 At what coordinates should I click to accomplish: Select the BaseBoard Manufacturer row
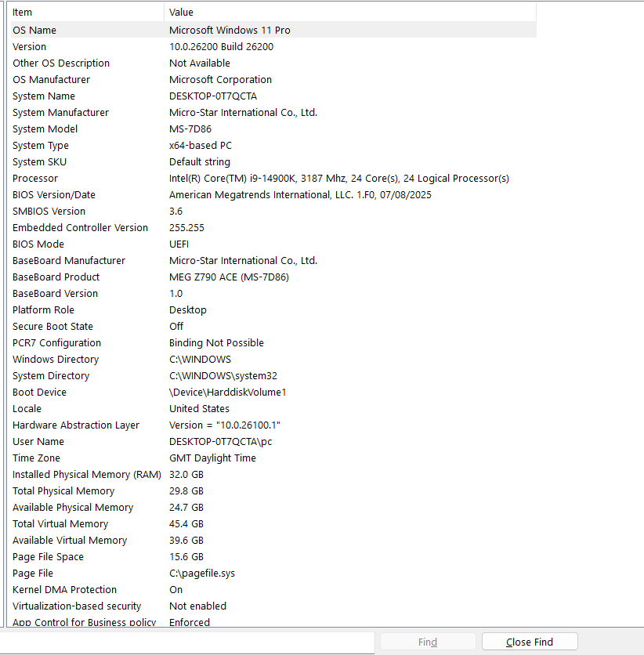pyautogui.click(x=273, y=261)
